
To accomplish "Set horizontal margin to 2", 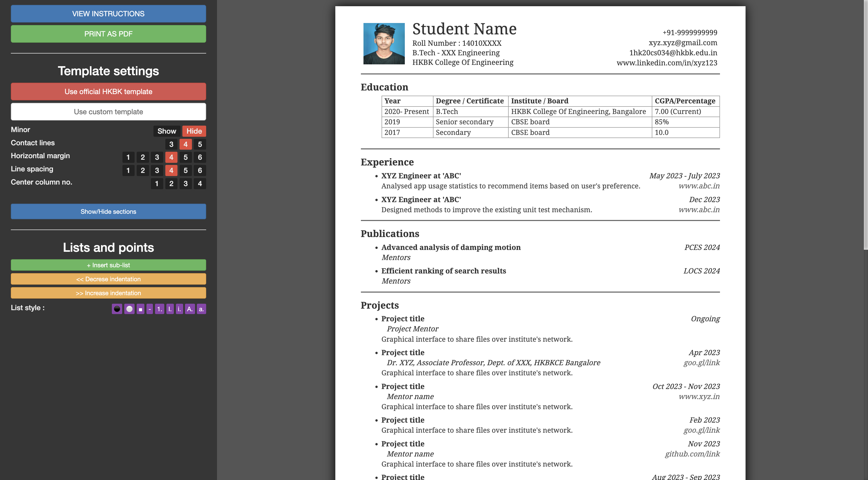I will (x=143, y=157).
